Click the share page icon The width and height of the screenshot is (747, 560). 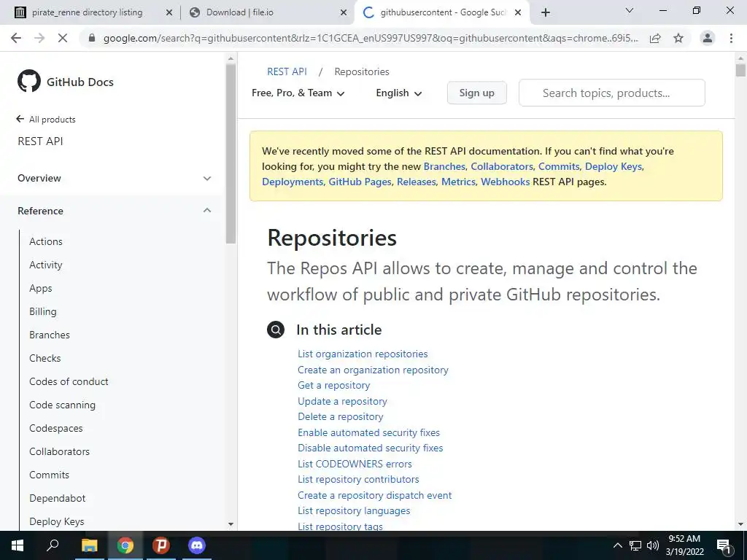click(655, 38)
